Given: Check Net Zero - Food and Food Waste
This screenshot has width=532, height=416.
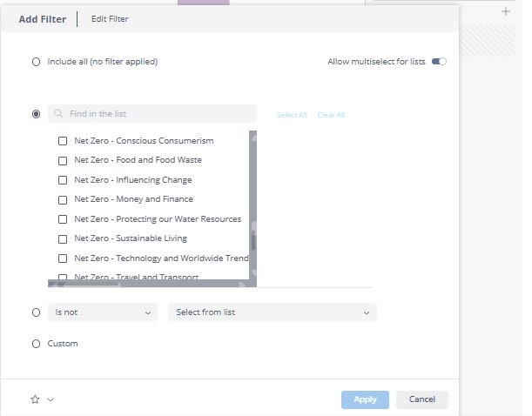Looking at the screenshot, I should coord(63,160).
